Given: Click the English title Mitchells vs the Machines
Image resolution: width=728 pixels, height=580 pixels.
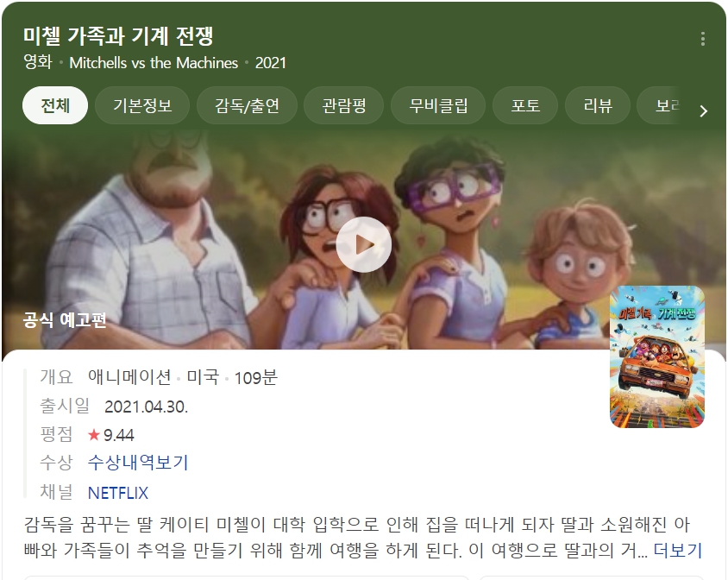Looking at the screenshot, I should click(x=154, y=63).
